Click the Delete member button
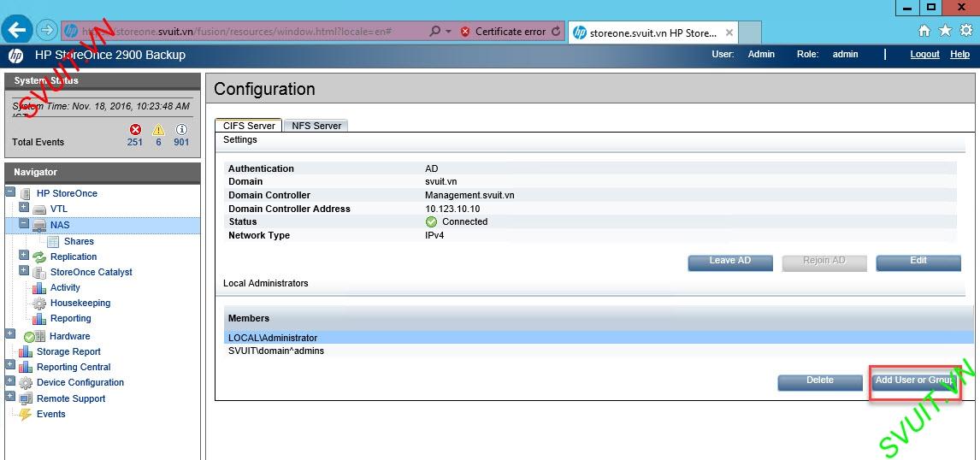This screenshot has height=460, width=980. click(820, 382)
